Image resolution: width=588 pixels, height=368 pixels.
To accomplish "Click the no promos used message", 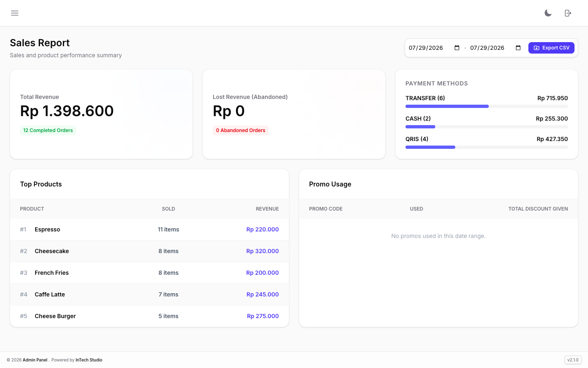I will click(439, 236).
